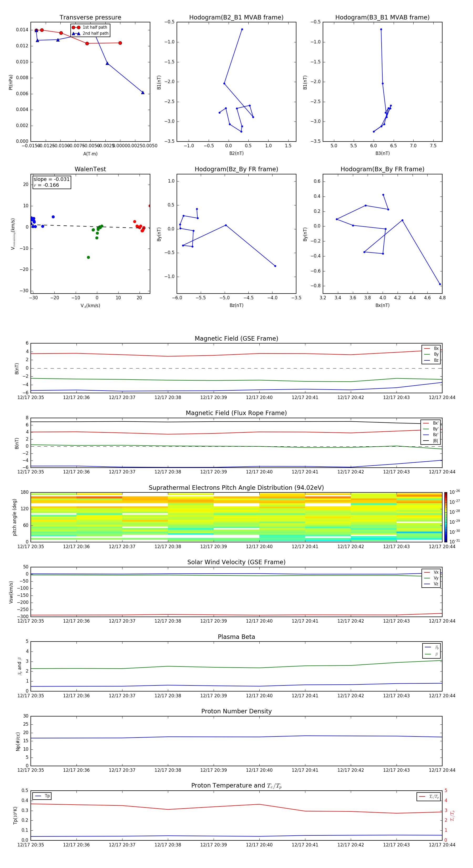The image size is (473, 868).
Task: Click the 'Np(#/cc)' axis label
Action: point(18,741)
